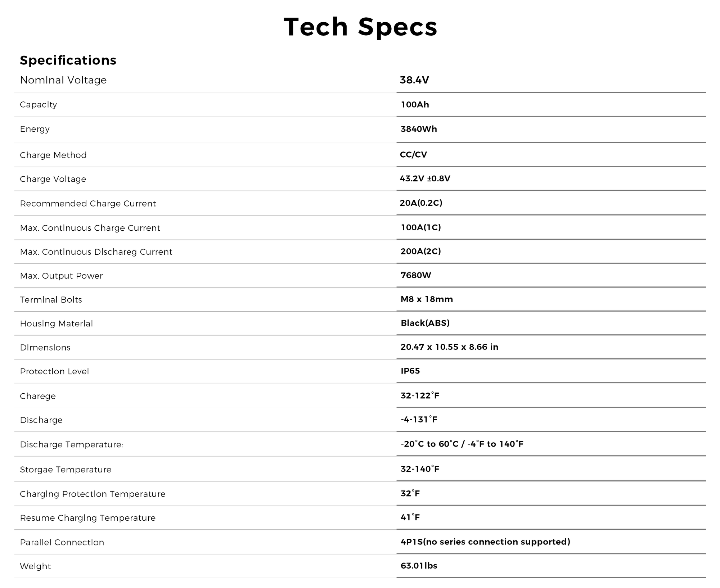This screenshot has width=720, height=588.
Task: Click the 38.4V voltage value
Action: [414, 80]
